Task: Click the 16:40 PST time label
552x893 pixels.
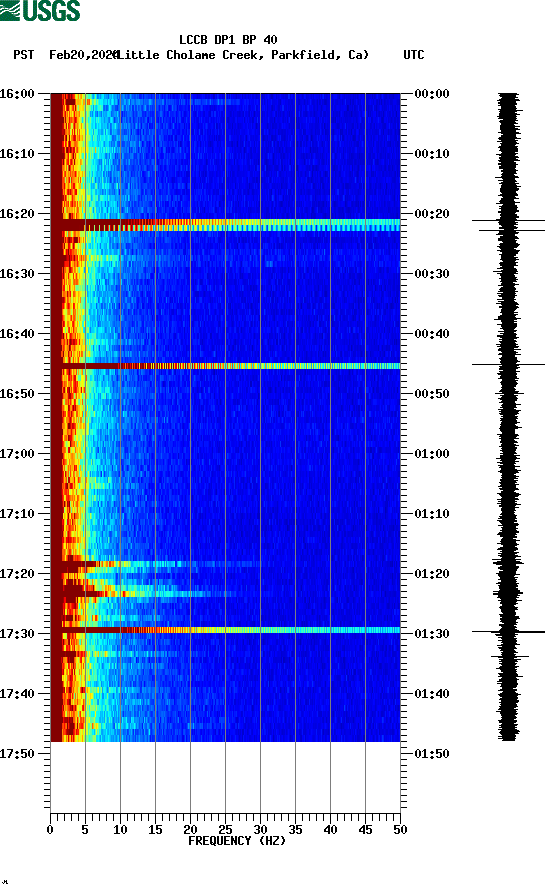Action: point(17,334)
